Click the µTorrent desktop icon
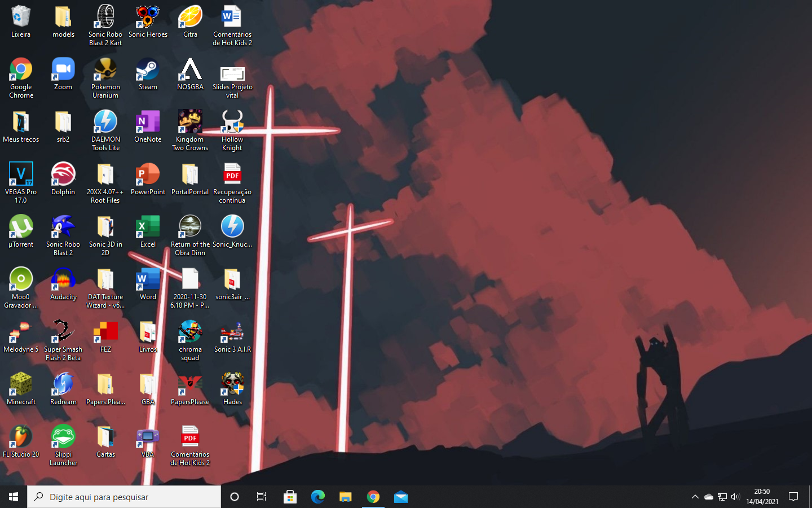Image resolution: width=812 pixels, height=508 pixels. point(21,231)
